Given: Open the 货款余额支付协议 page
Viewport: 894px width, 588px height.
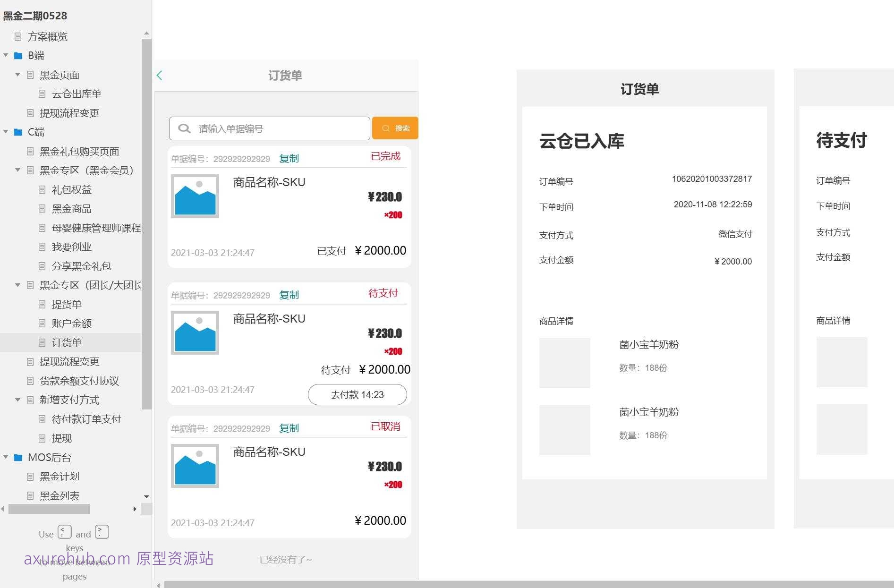Looking at the screenshot, I should [78, 381].
